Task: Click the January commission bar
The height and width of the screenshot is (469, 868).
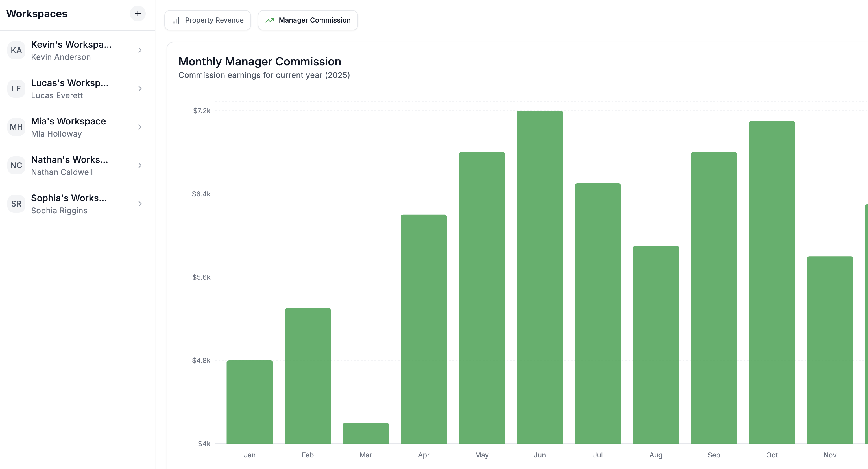Action: [250, 402]
